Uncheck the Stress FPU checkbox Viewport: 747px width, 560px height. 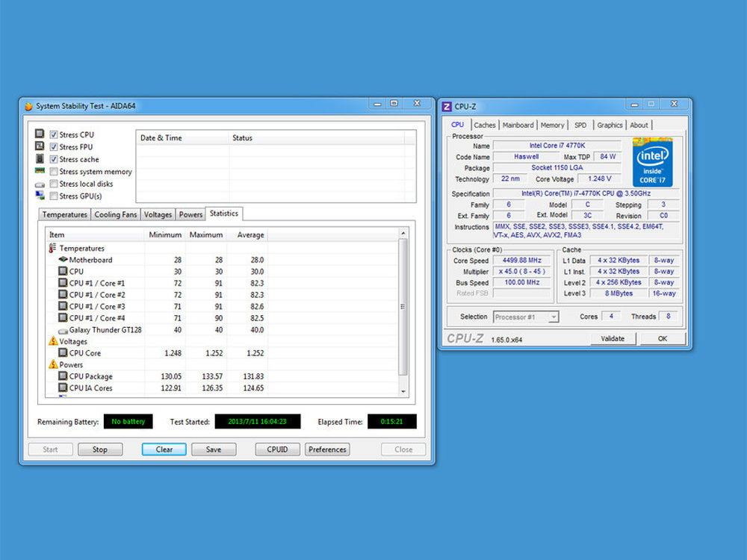[x=54, y=147]
